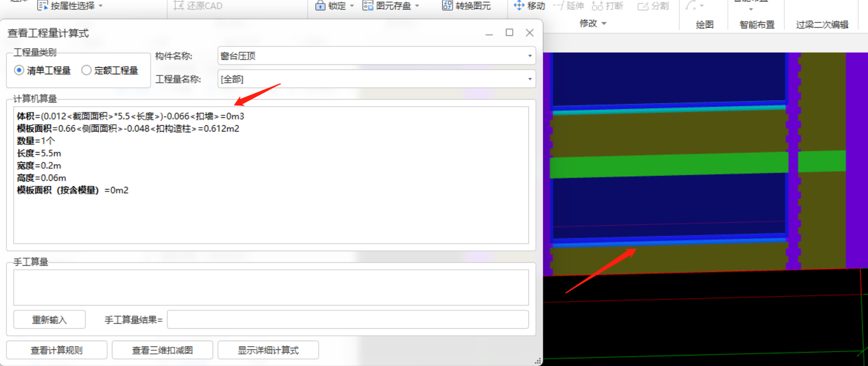Click the 查看三维扣减图 button
The width and height of the screenshot is (868, 366).
click(162, 350)
